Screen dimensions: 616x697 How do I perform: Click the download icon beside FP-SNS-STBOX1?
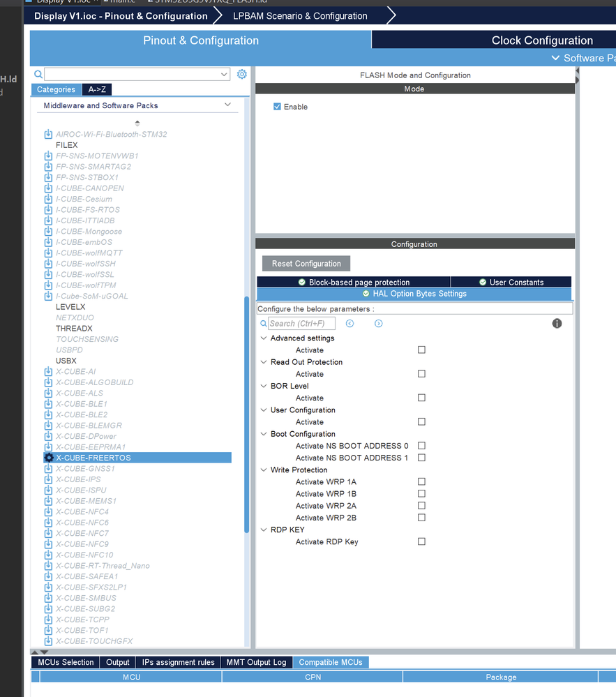pos(48,177)
